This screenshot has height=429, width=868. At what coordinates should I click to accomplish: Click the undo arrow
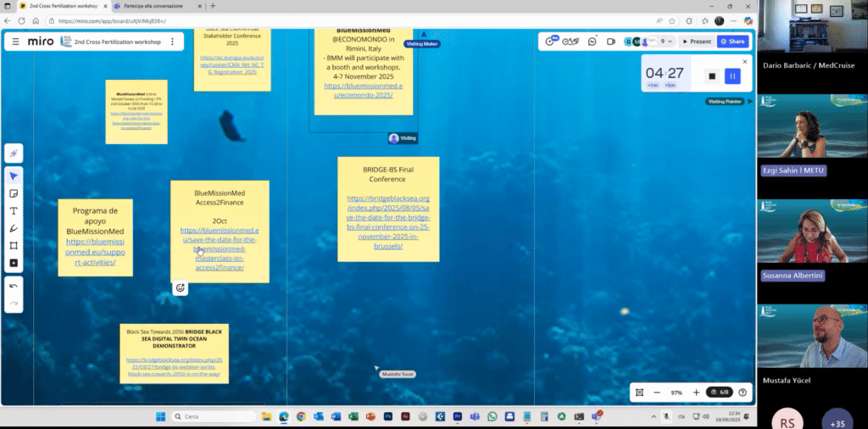[14, 286]
